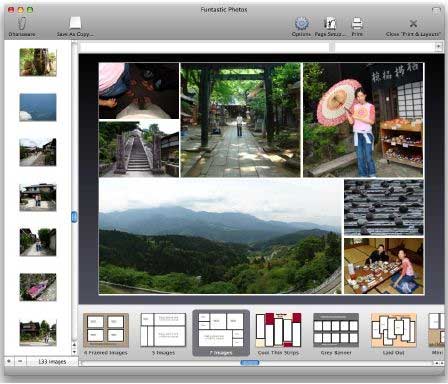This screenshot has height=384, width=448.
Task: Click the roof stones photo in layout
Action: pyautogui.click(x=384, y=207)
